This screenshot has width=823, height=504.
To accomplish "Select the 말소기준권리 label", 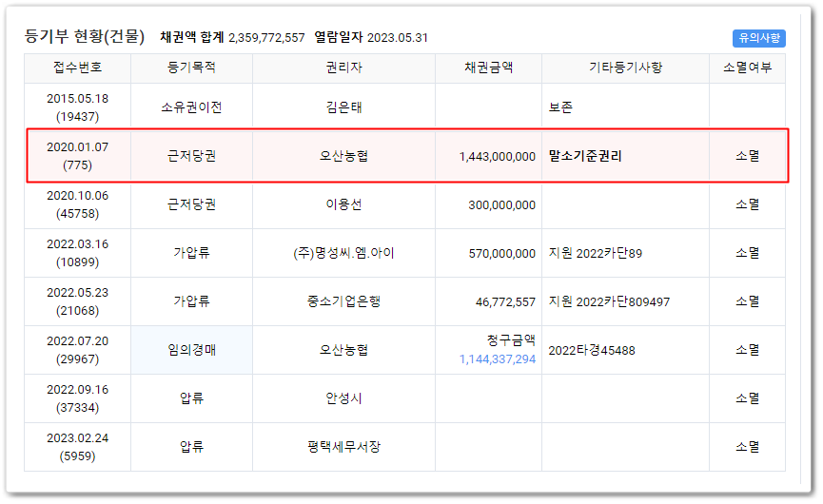I will 585,156.
